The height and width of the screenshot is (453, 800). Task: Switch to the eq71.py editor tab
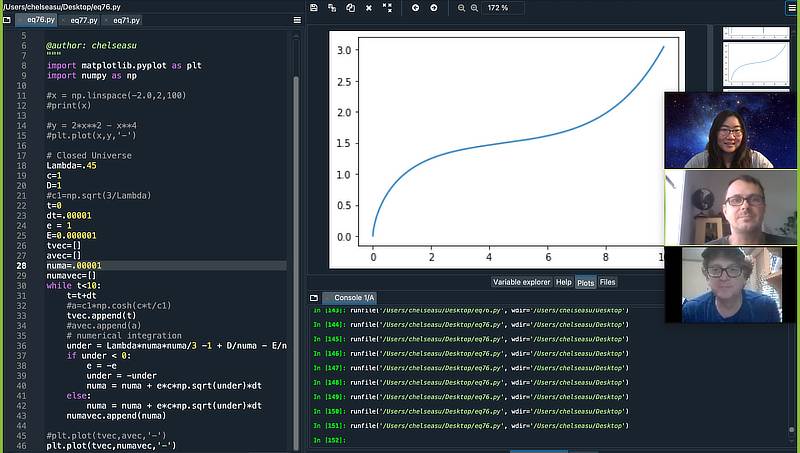pos(127,20)
